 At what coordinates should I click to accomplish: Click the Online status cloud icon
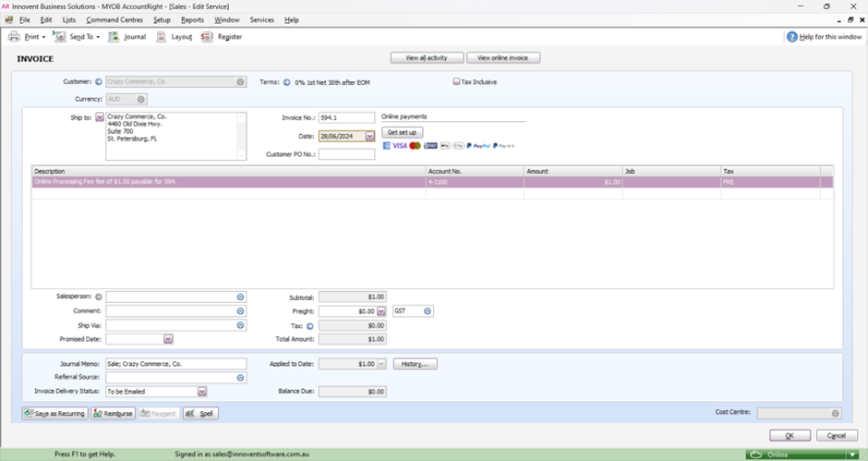click(756, 455)
